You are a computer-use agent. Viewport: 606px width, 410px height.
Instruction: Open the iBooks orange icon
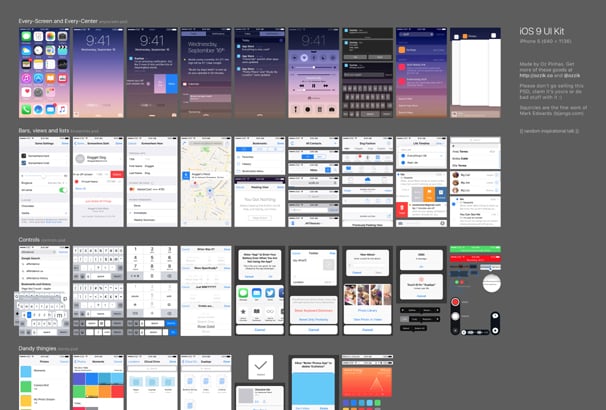(50, 78)
